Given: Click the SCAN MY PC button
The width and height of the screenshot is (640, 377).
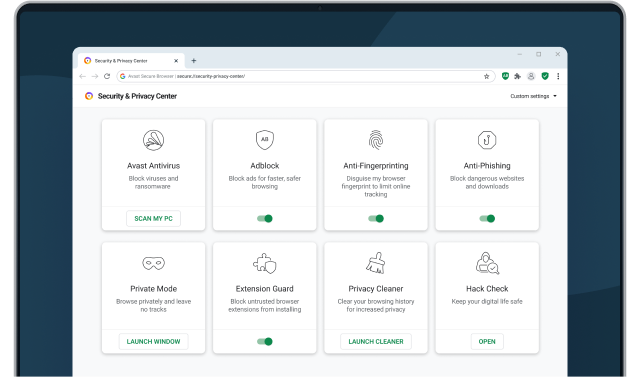Looking at the screenshot, I should coord(153,219).
